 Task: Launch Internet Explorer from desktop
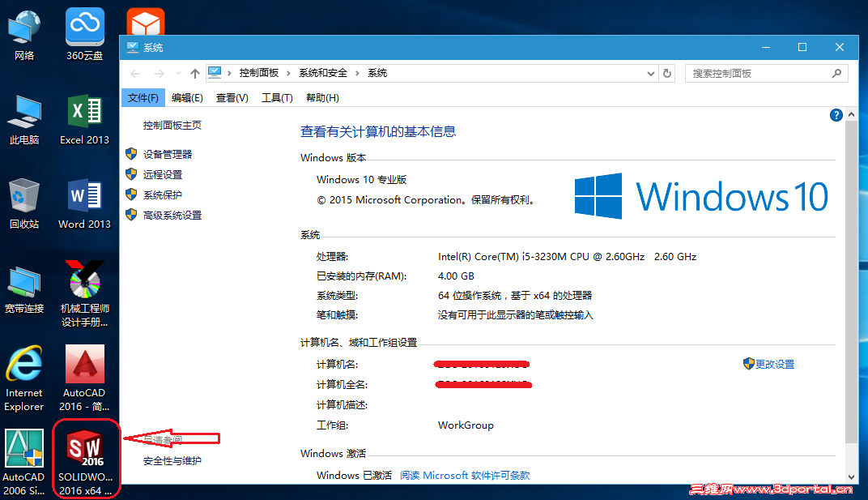24,379
